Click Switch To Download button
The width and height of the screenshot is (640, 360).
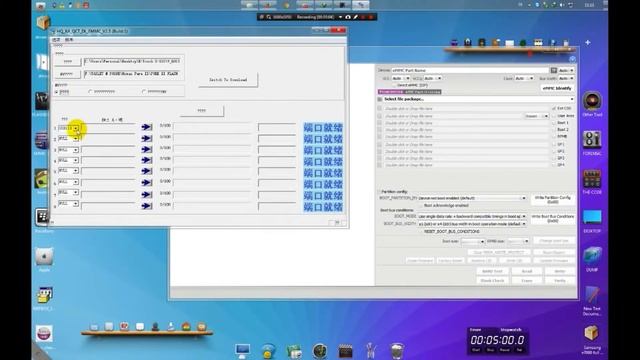(x=228, y=80)
